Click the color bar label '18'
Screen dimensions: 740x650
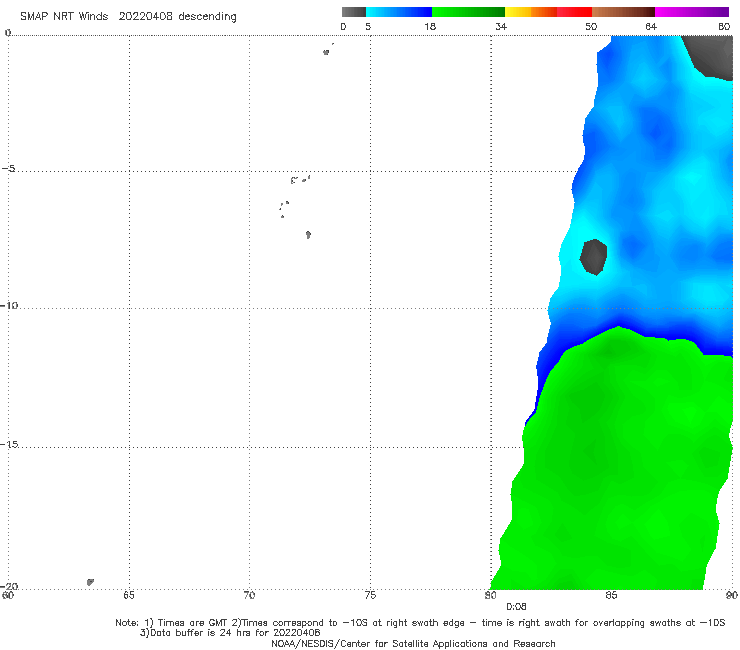[430, 26]
